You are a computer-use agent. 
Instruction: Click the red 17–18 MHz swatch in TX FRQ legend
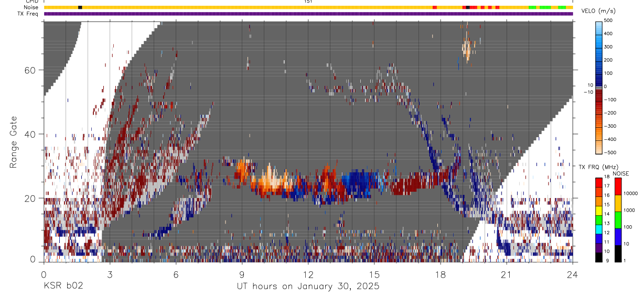tap(599, 182)
